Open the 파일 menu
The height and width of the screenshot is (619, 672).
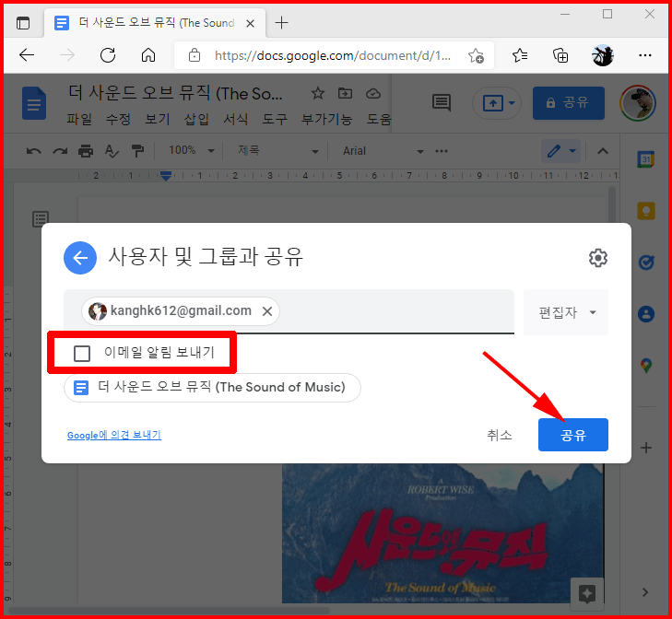point(79,119)
